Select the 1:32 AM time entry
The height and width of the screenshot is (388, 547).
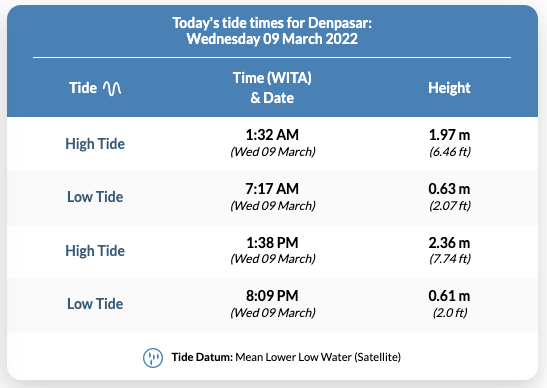pyautogui.click(x=272, y=135)
